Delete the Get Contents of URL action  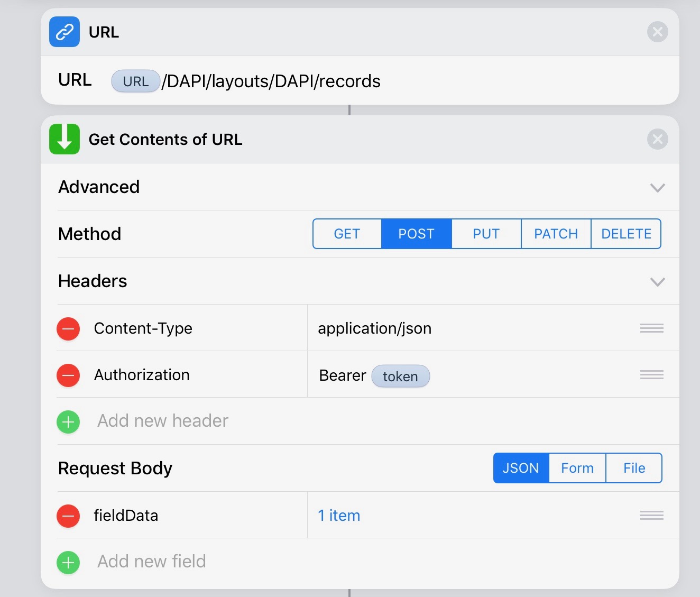tap(657, 140)
